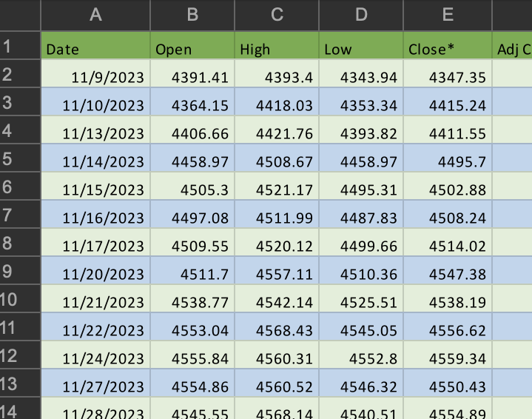Click the partially visible 'Adj C' header cell
The height and width of the screenshot is (419, 532).
tap(512, 45)
